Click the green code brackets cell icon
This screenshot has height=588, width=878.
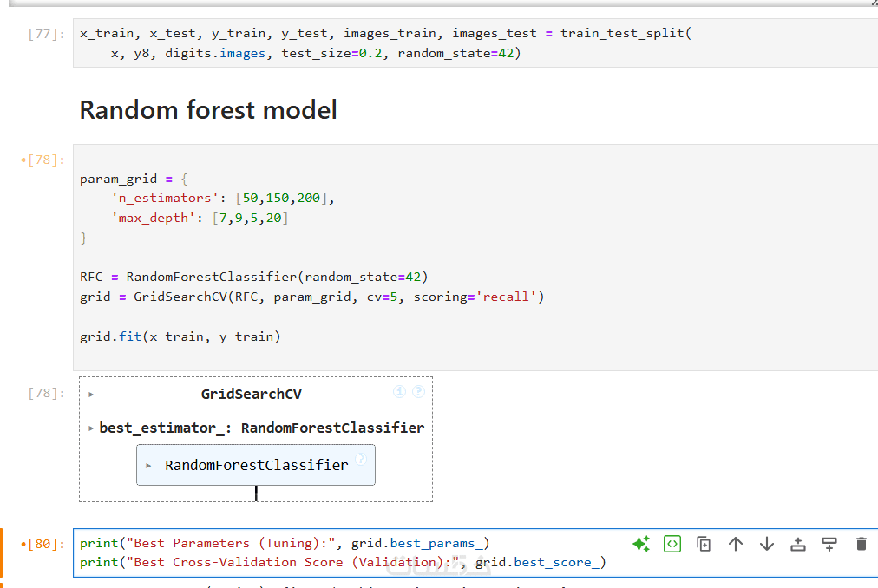672,544
